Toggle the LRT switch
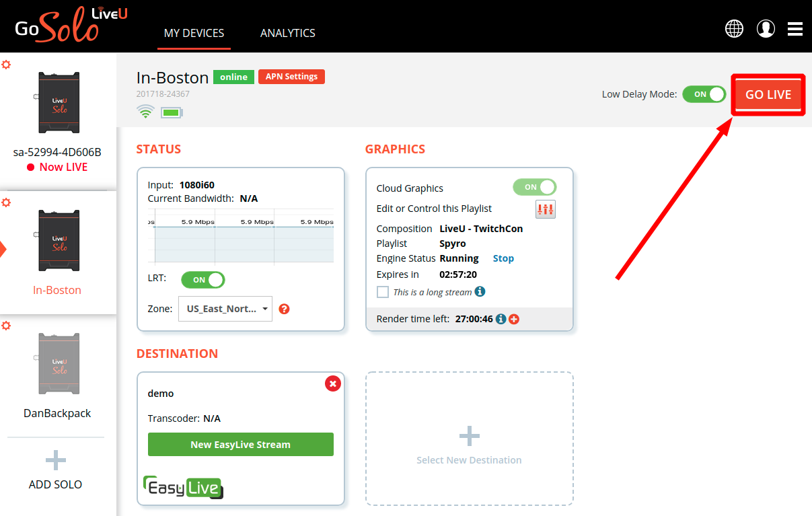812x516 pixels. click(x=203, y=279)
